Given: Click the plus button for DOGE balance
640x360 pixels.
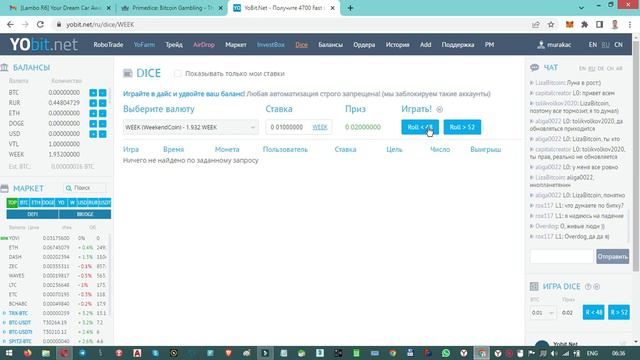Looking at the screenshot, I should [93, 124].
